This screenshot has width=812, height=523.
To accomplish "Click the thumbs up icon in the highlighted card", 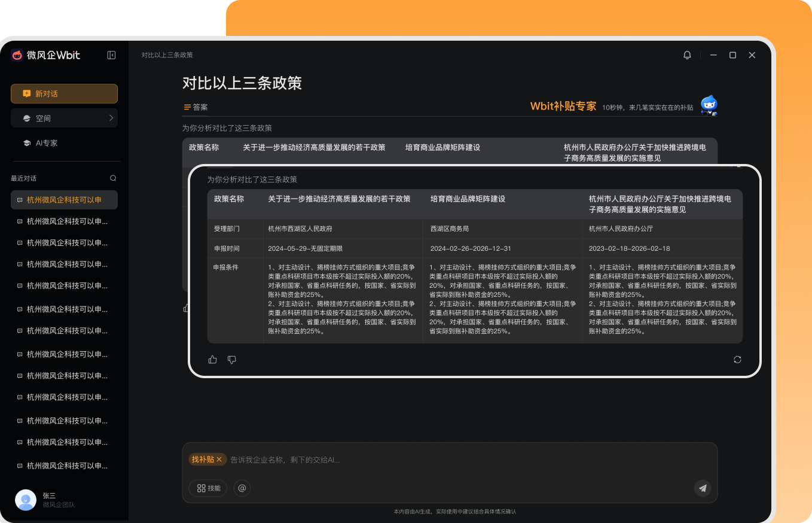I will click(212, 360).
